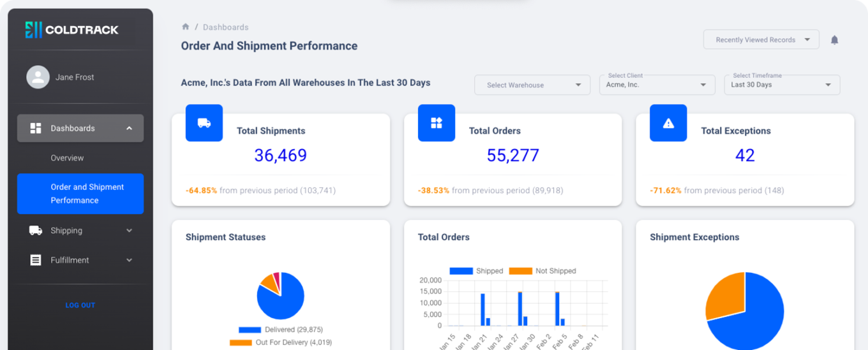Click the home breadcrumb icon

coord(186,27)
